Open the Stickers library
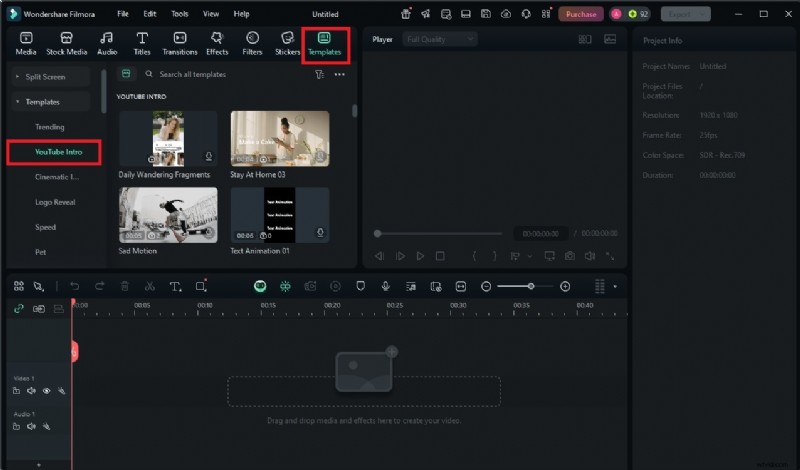Viewport: 800px width, 470px height. 287,43
